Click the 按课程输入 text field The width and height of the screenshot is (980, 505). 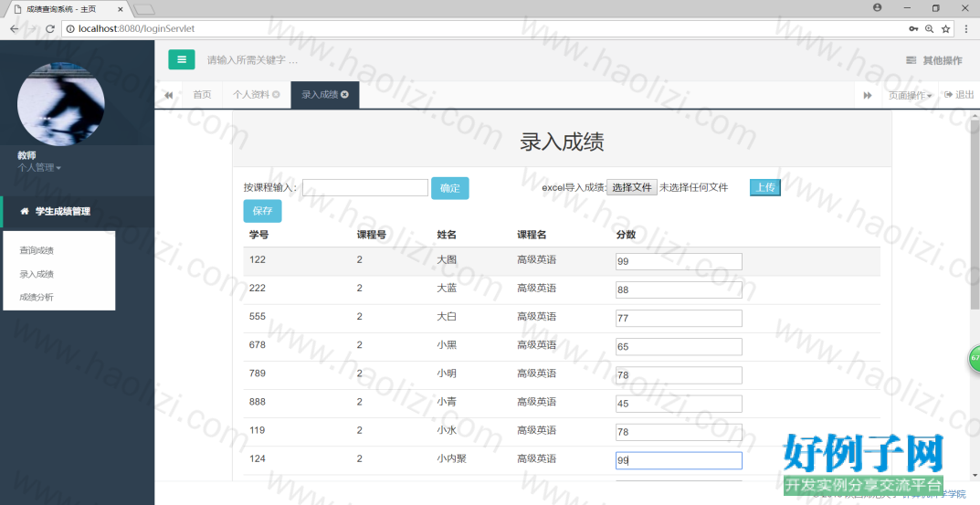[x=365, y=187]
